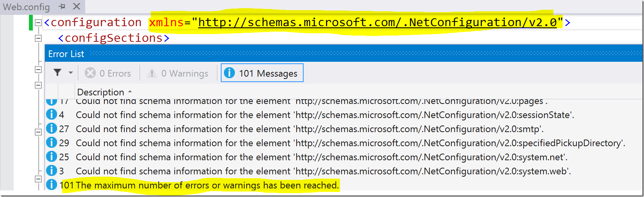Click info icon on maximum errors reached message
Screen dimensions: 644x197
click(x=52, y=185)
